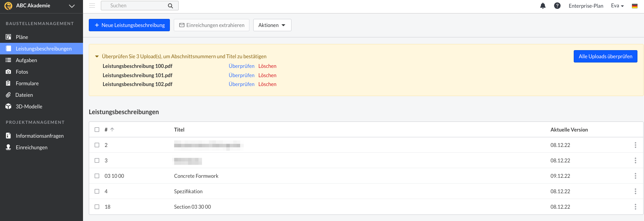The image size is (644, 221).
Task: Open the Spezifikation title
Action: coord(188,191)
